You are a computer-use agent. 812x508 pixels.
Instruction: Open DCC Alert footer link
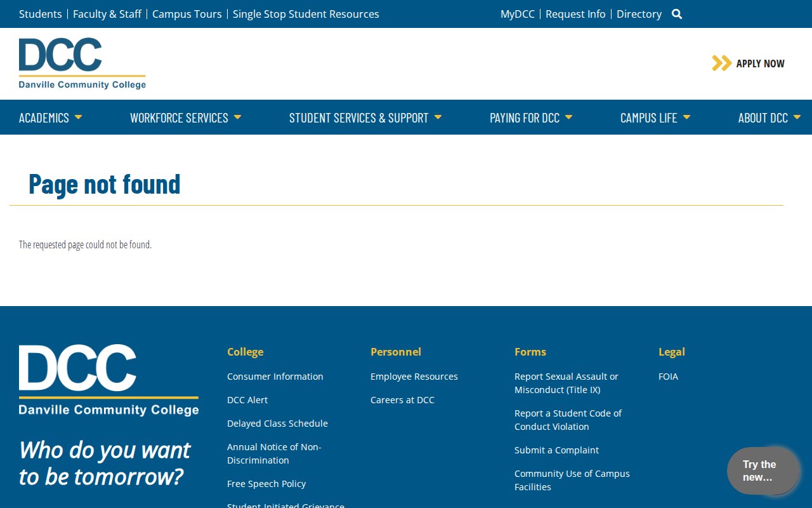click(x=247, y=400)
